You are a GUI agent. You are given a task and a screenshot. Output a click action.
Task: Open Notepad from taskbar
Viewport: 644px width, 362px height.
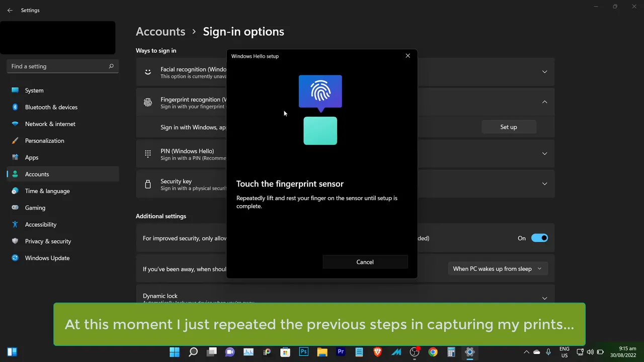(x=359, y=352)
